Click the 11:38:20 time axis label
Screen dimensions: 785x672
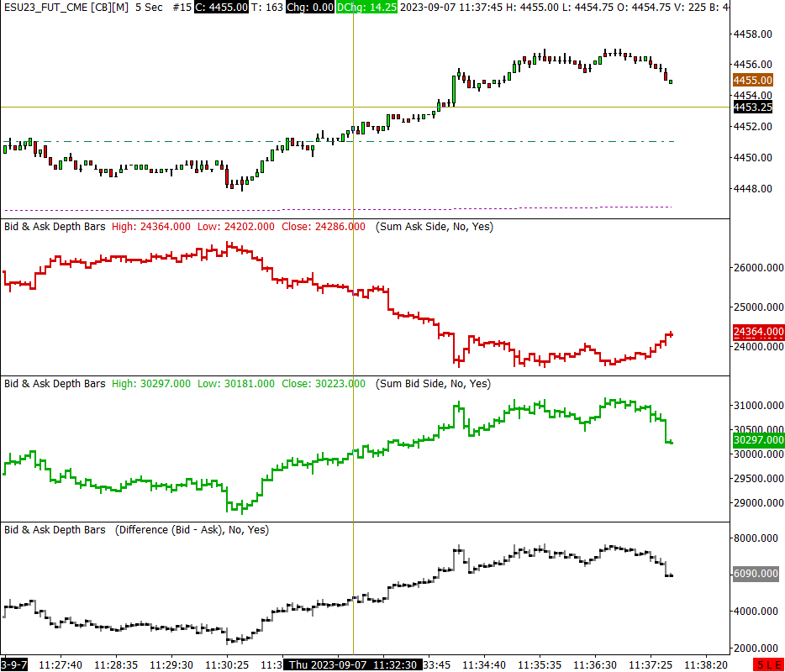(706, 665)
